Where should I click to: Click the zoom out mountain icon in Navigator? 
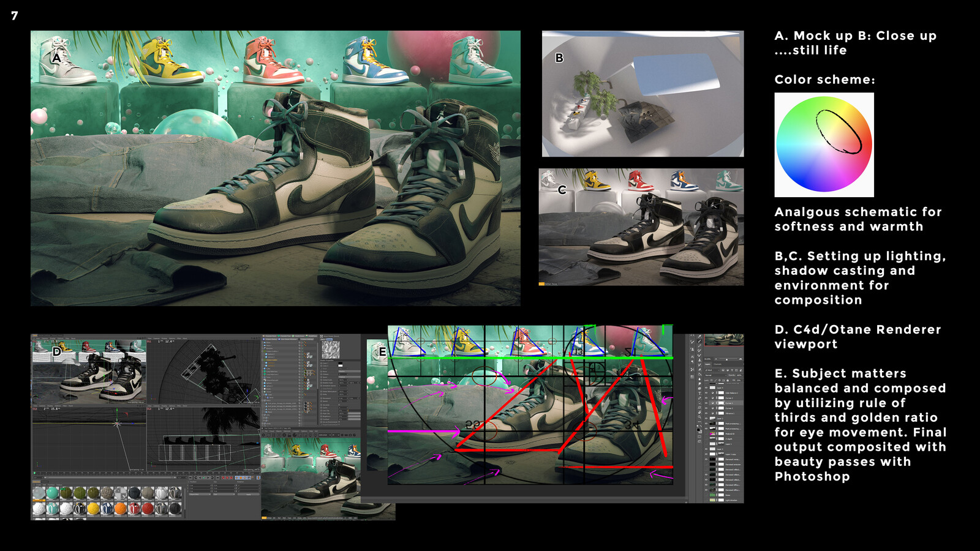715,359
